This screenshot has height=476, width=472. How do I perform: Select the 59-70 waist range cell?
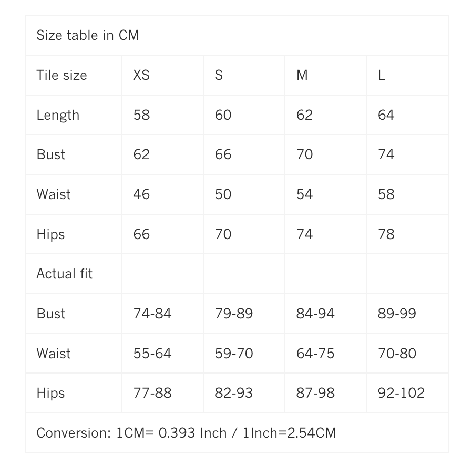point(234,354)
